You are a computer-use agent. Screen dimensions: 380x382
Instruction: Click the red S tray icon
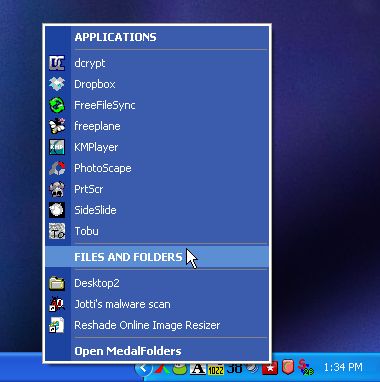point(305,368)
